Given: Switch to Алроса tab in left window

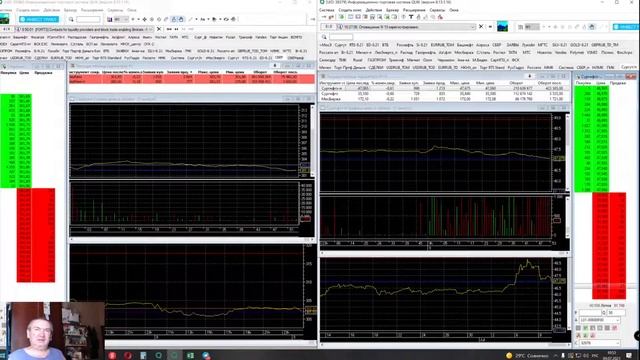Looking at the screenshot, I should pyautogui.click(x=134, y=37).
